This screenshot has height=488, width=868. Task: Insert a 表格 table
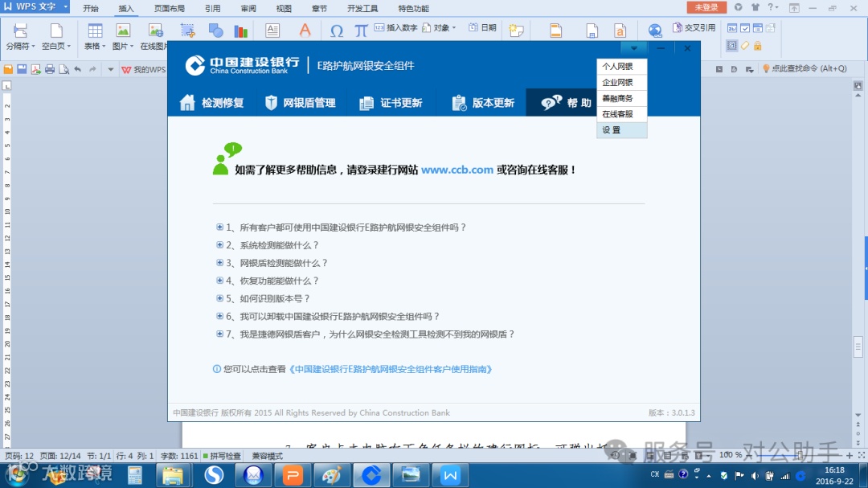tap(95, 36)
